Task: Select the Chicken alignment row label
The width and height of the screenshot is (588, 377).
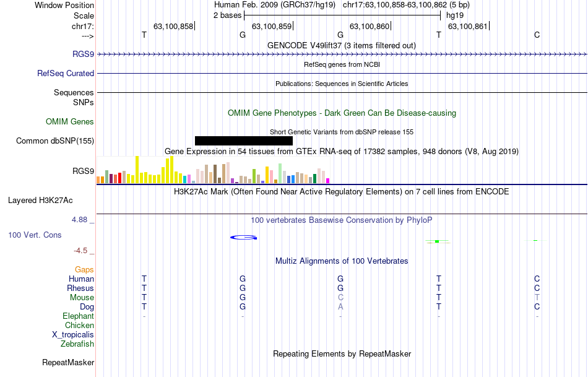Action: 79,325
